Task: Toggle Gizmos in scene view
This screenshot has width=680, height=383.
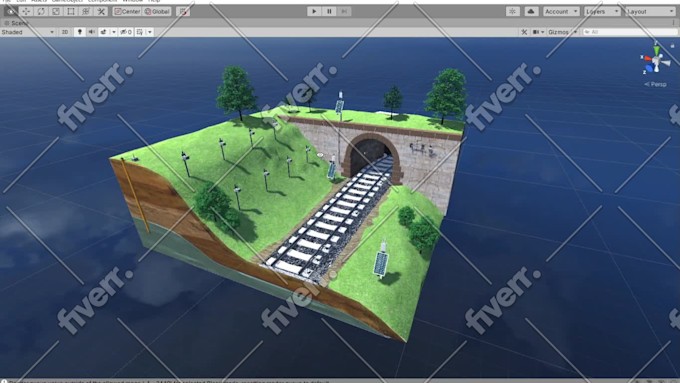Action: coord(558,32)
